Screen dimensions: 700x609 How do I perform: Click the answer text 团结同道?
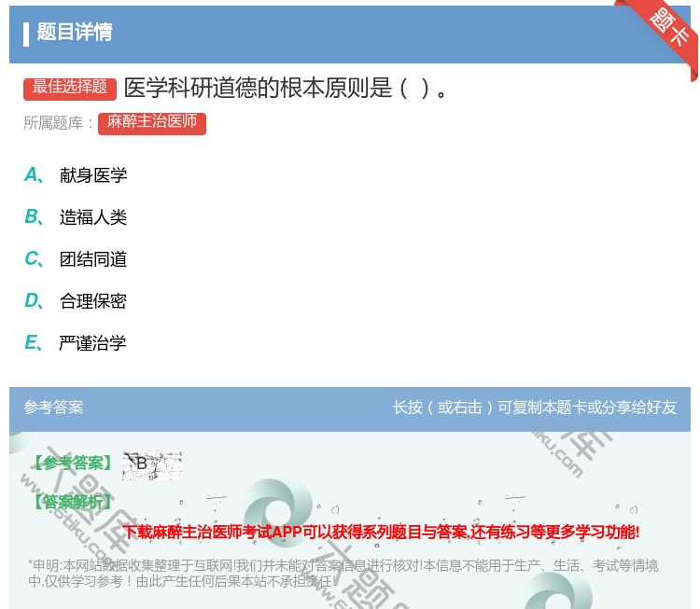92,259
